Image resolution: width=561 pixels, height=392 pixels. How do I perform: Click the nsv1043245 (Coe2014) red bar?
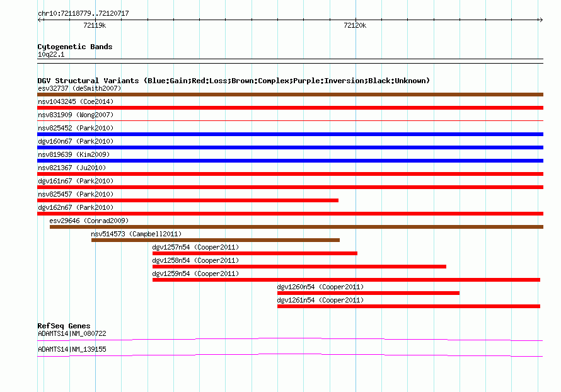(290, 108)
